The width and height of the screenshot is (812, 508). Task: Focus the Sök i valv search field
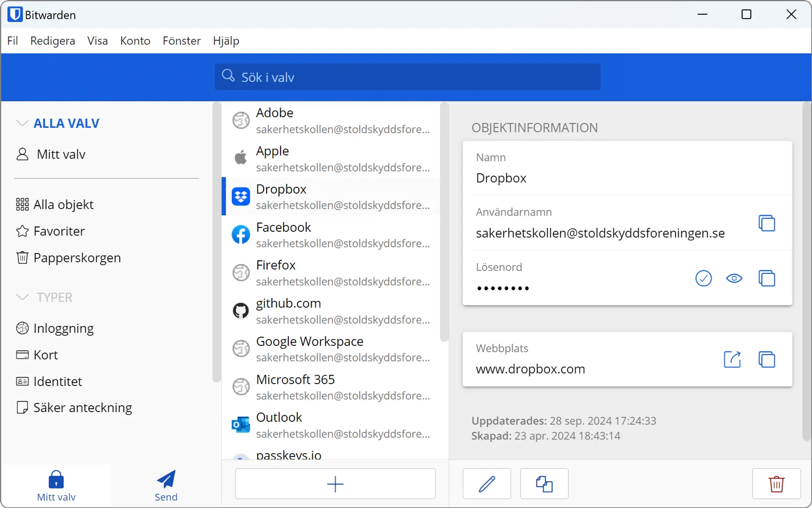408,77
